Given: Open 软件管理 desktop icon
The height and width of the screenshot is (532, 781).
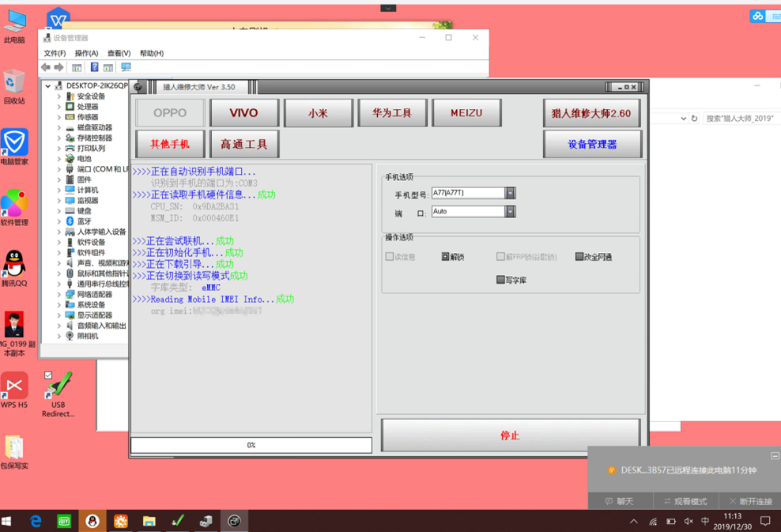Looking at the screenshot, I should 14,208.
